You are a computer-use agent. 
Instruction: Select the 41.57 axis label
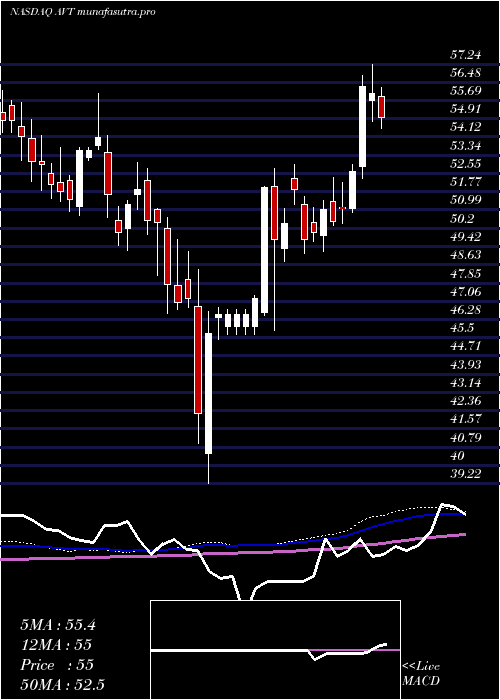[x=465, y=419]
